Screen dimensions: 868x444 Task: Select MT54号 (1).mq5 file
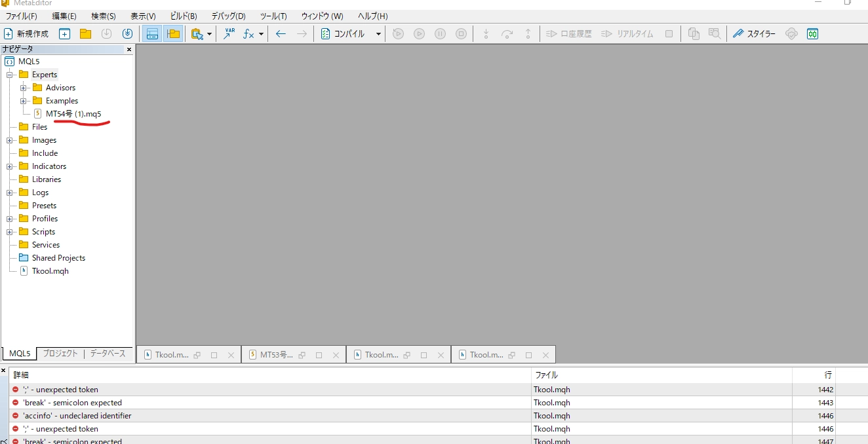[73, 114]
